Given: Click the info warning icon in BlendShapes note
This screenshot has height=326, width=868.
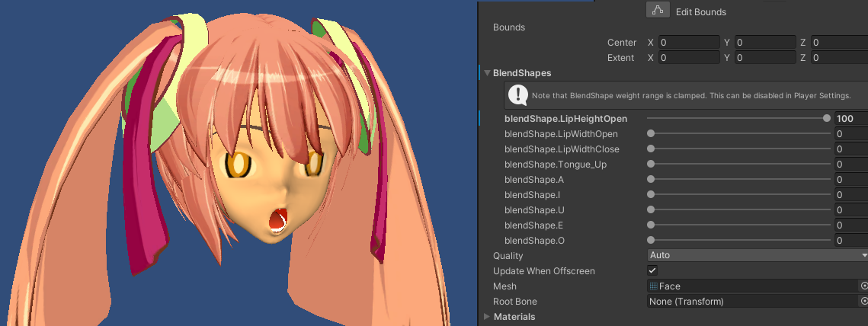Looking at the screenshot, I should click(x=518, y=95).
